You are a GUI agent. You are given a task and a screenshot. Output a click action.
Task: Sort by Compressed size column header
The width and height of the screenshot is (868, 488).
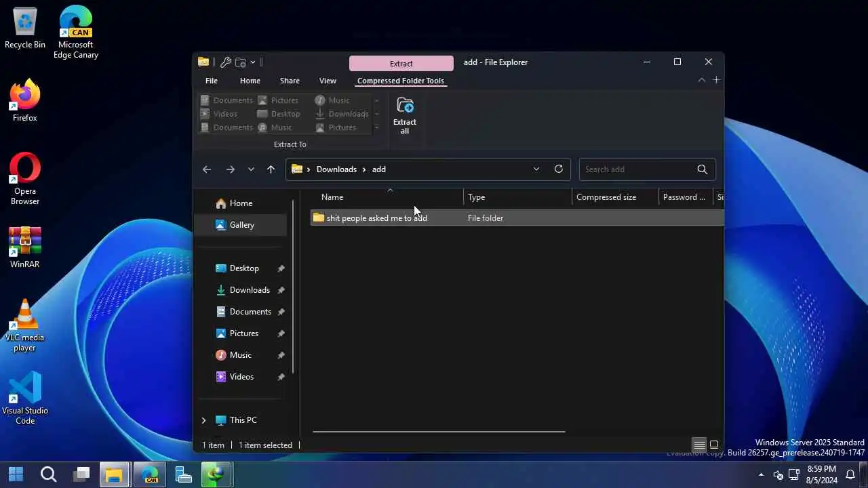[x=615, y=197]
